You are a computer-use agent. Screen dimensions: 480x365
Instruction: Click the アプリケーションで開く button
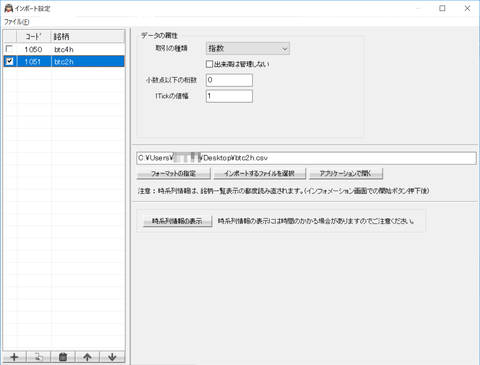pos(346,174)
